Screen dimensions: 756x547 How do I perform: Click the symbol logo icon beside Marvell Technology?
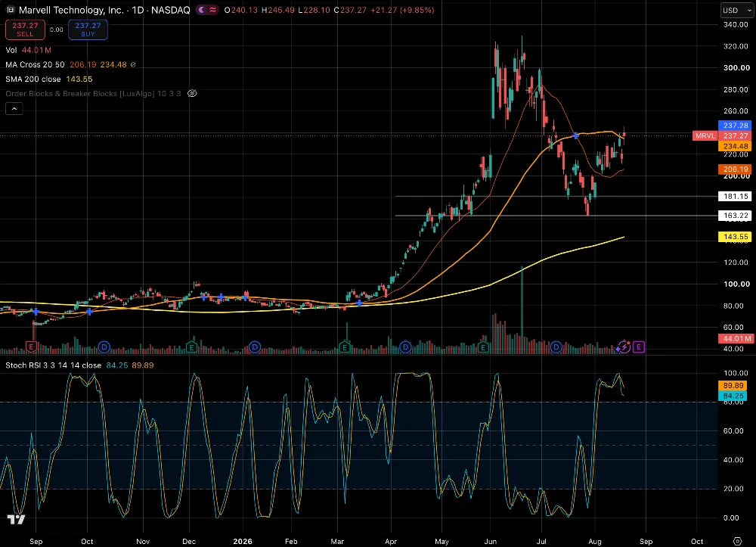click(x=10, y=10)
